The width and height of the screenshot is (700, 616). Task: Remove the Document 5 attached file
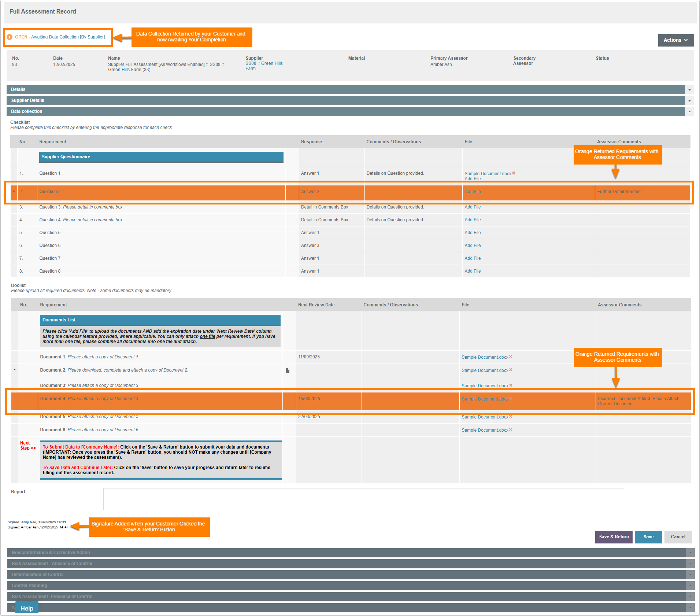pyautogui.click(x=511, y=417)
